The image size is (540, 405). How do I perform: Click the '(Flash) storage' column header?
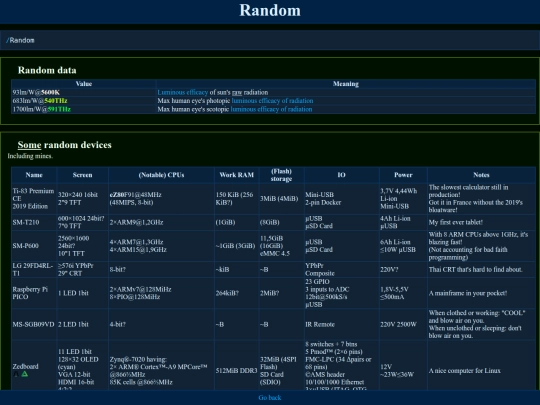pos(281,175)
